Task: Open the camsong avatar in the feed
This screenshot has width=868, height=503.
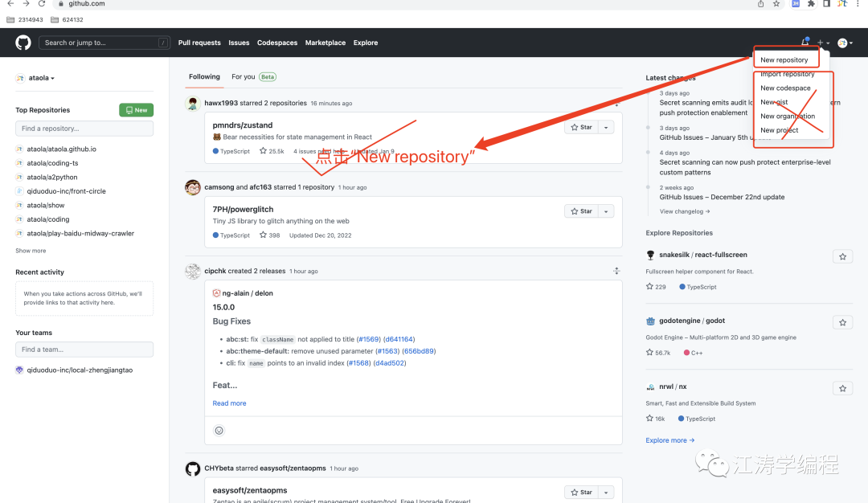Action: tap(193, 187)
